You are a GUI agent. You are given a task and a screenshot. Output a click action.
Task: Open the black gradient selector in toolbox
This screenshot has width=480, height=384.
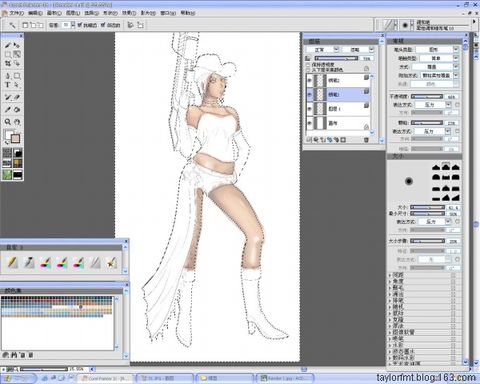17,153
